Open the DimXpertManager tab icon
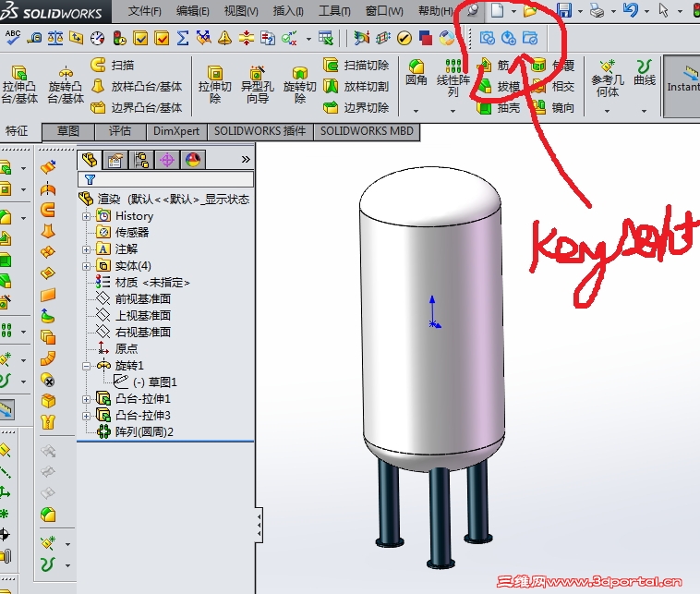Viewport: 700px width, 594px height. click(167, 160)
